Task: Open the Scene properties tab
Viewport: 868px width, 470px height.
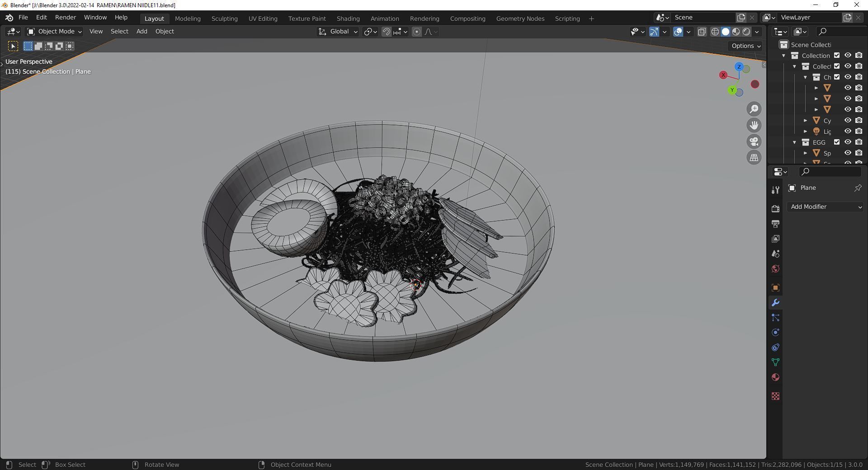Action: coord(775,254)
